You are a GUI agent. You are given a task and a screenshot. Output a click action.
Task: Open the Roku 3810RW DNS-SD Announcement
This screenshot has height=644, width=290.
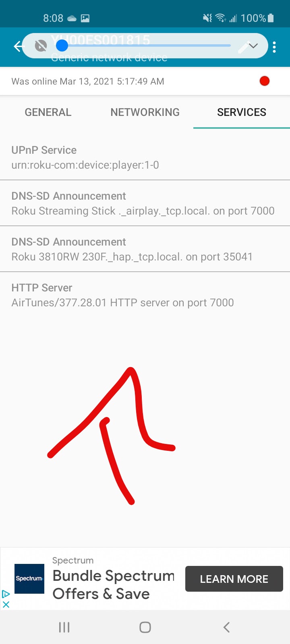[x=145, y=249]
